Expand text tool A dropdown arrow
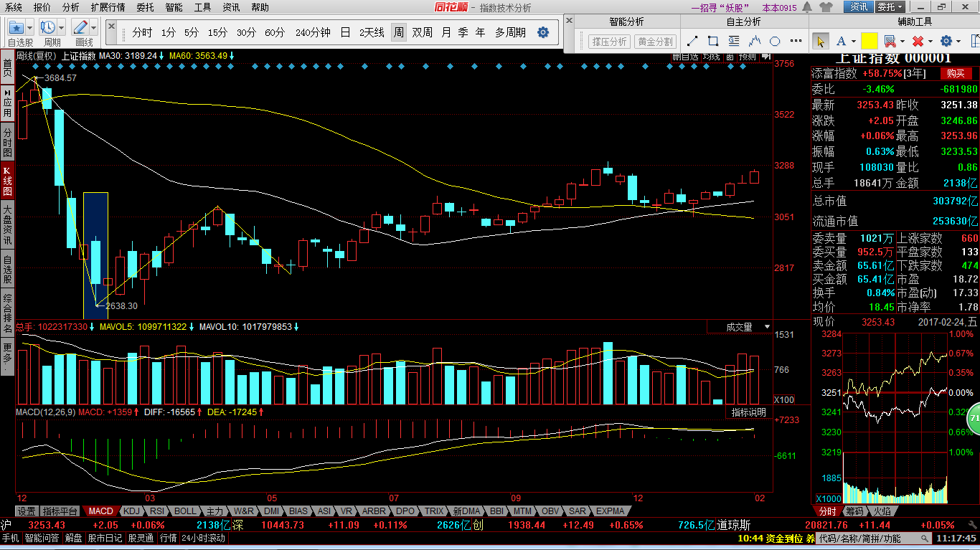Viewport: 980px width, 550px height. (x=853, y=42)
